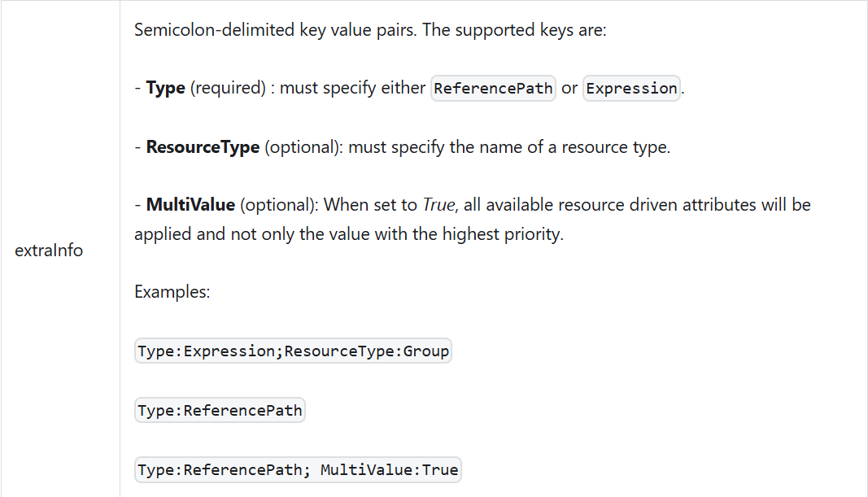Screen dimensions: 868x497
Task: Click the Type:Expression;ResourceType:Group example code
Action: (293, 351)
